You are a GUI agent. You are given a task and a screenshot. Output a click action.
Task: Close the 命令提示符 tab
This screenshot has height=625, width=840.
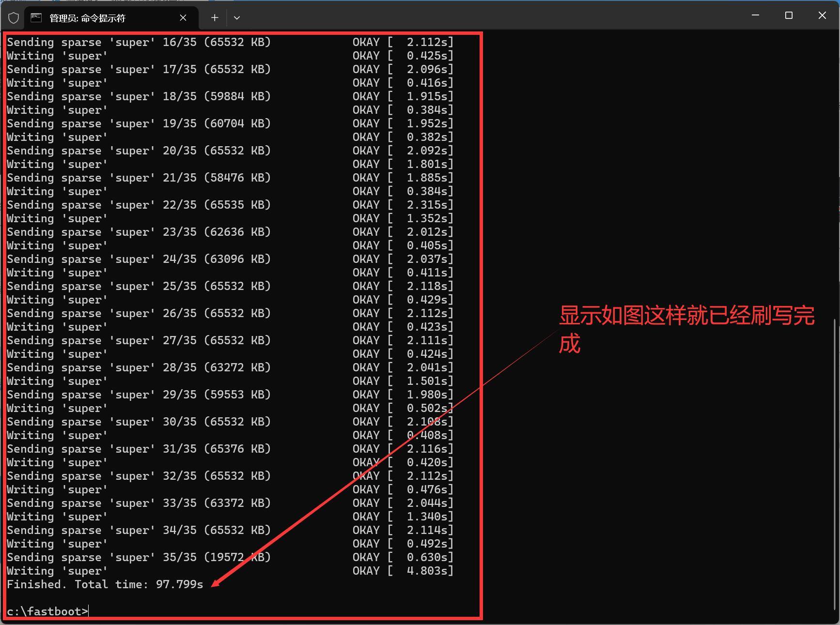pyautogui.click(x=183, y=18)
